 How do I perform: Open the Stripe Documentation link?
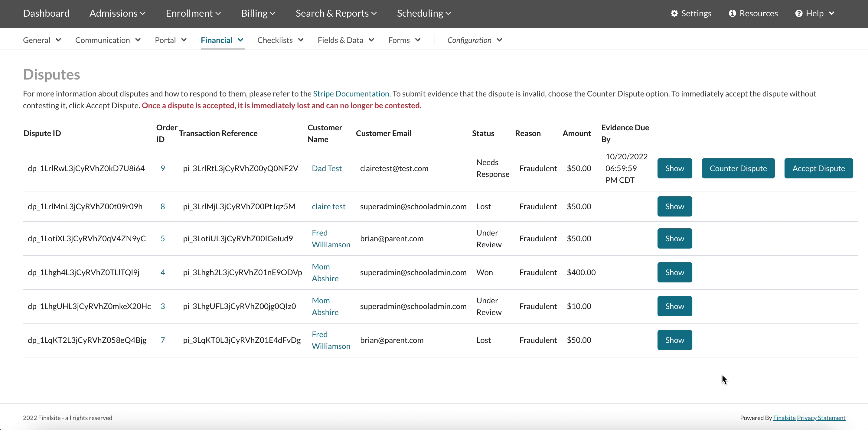click(351, 94)
